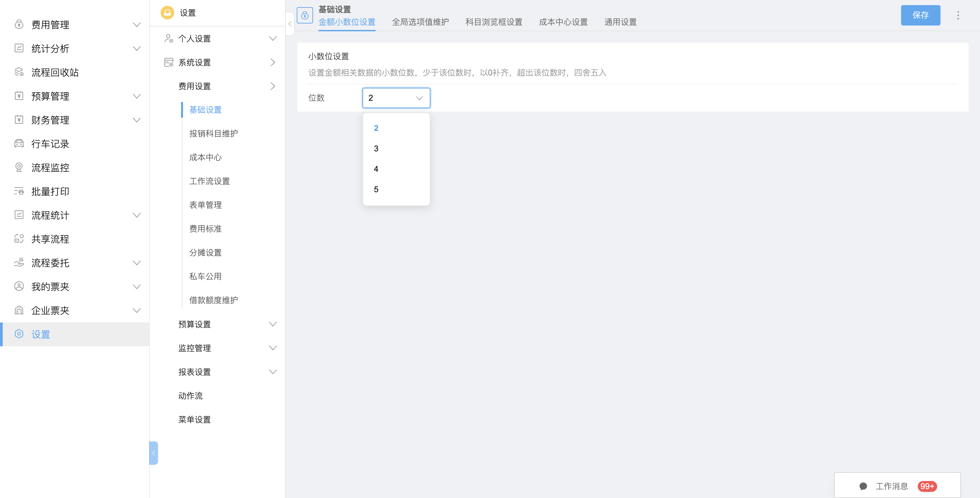Expand 预算管理 chevron

pyautogui.click(x=136, y=96)
